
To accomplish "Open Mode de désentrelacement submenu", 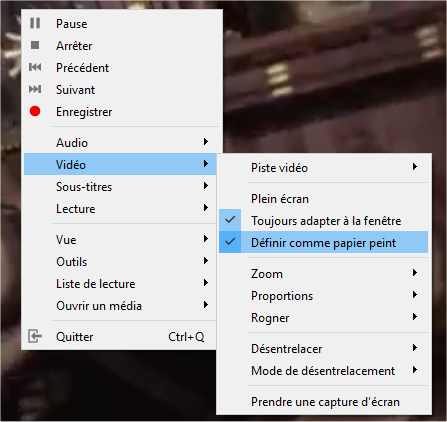I will (323, 371).
